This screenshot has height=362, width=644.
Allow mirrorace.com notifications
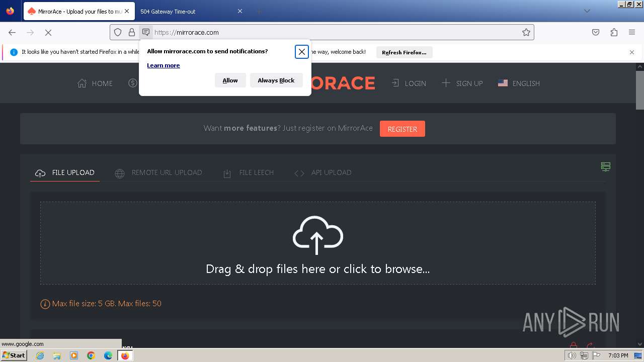(x=230, y=80)
